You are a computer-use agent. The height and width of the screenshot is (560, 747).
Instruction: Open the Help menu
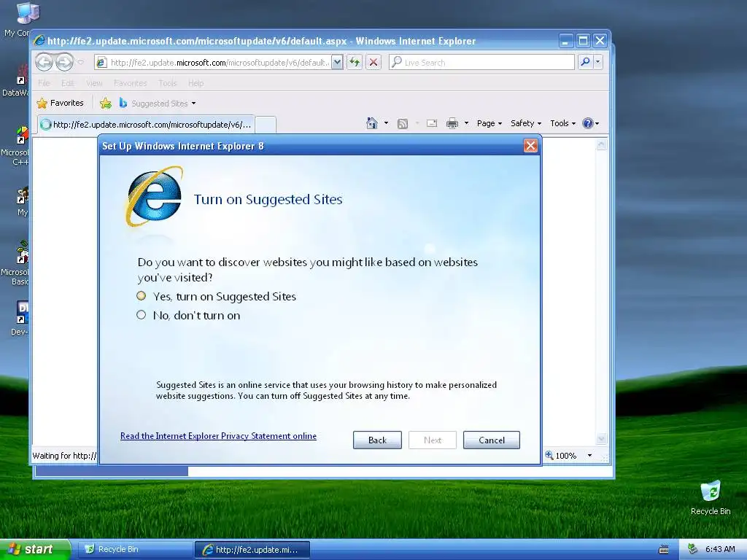[196, 83]
